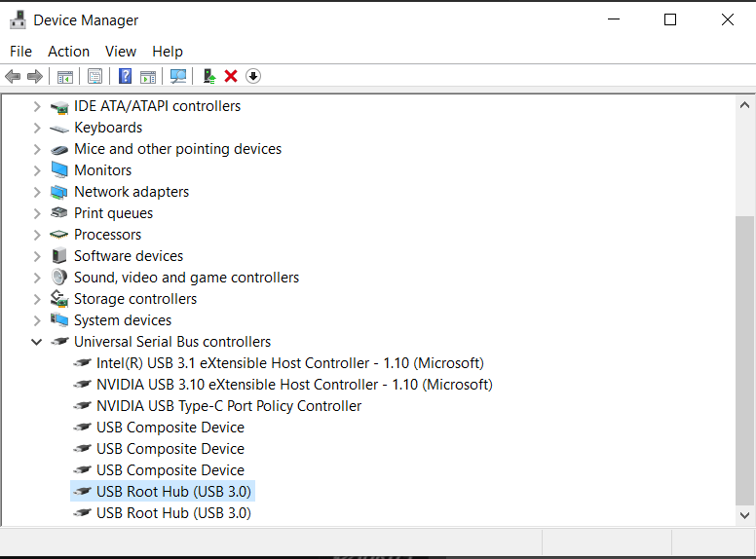The image size is (756, 559).
Task: Select the Processors label
Action: [107, 235]
